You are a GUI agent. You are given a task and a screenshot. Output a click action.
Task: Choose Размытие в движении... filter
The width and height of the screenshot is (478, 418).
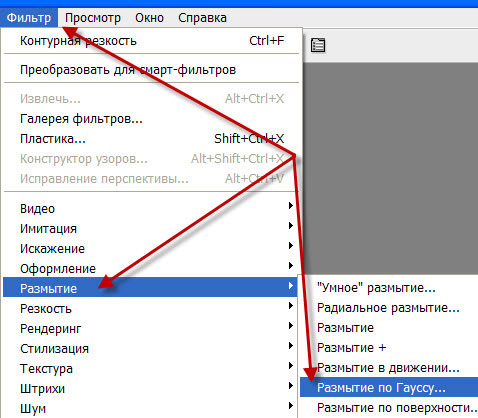[389, 368]
